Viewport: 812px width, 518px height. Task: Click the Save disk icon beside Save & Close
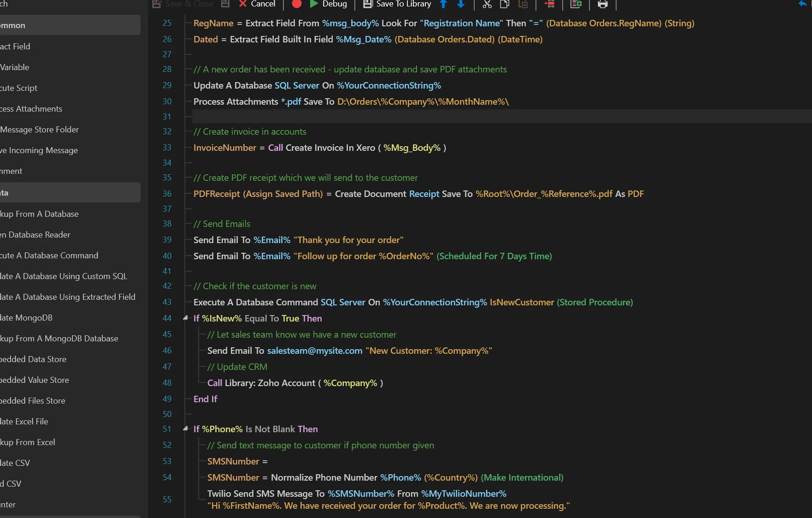coord(225,4)
